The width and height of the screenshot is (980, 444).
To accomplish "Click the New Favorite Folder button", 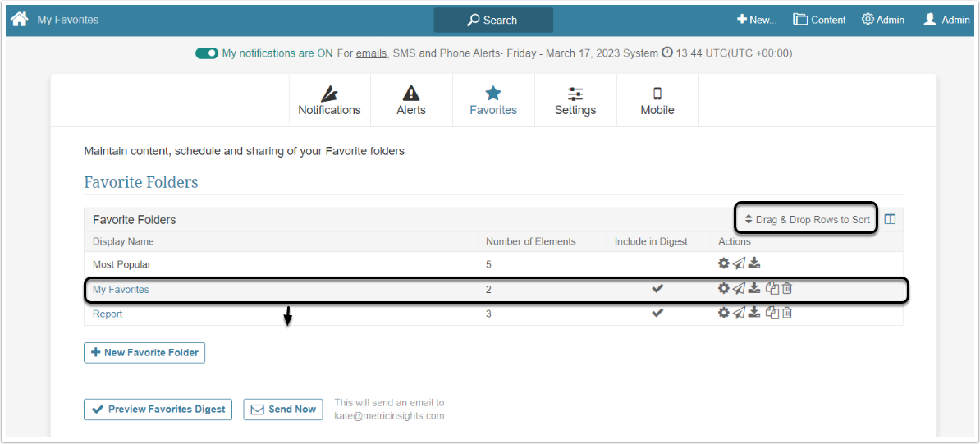I will point(144,352).
